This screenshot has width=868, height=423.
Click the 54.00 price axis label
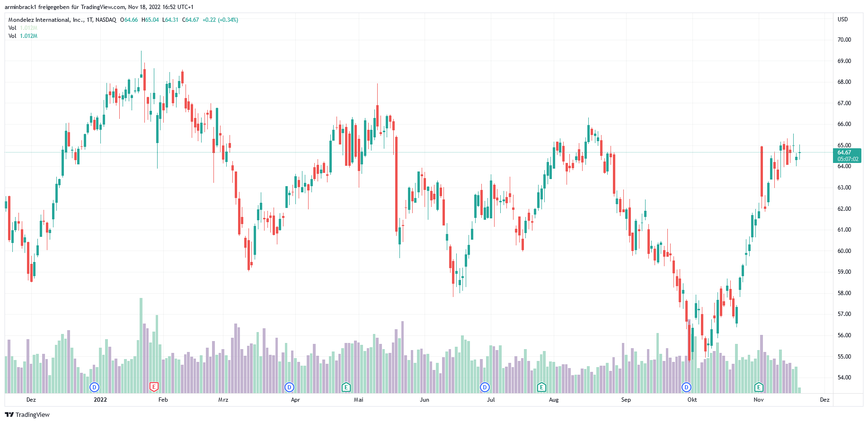(844, 378)
